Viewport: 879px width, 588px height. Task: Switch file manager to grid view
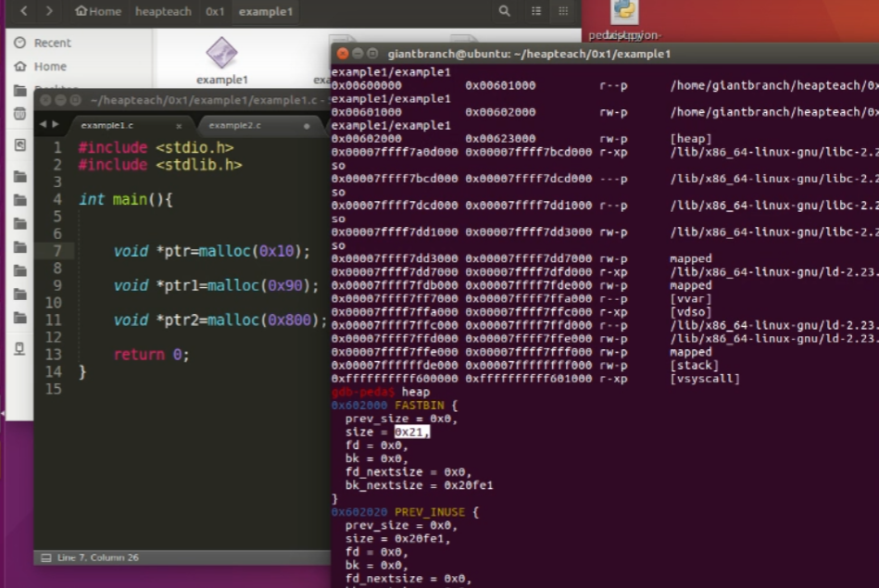click(x=562, y=11)
